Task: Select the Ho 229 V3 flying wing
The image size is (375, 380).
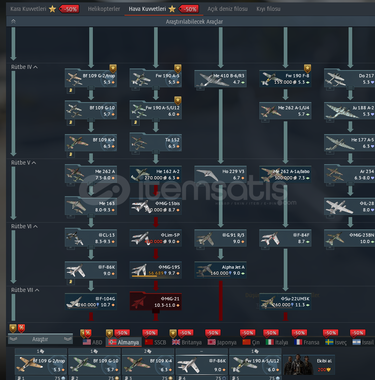Action: point(220,175)
